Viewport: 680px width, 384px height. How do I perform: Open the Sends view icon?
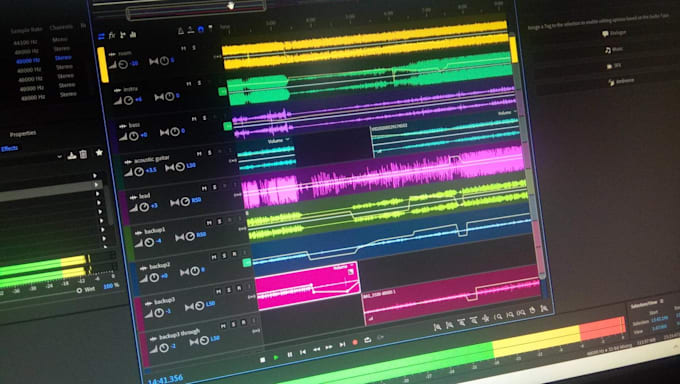(x=122, y=35)
